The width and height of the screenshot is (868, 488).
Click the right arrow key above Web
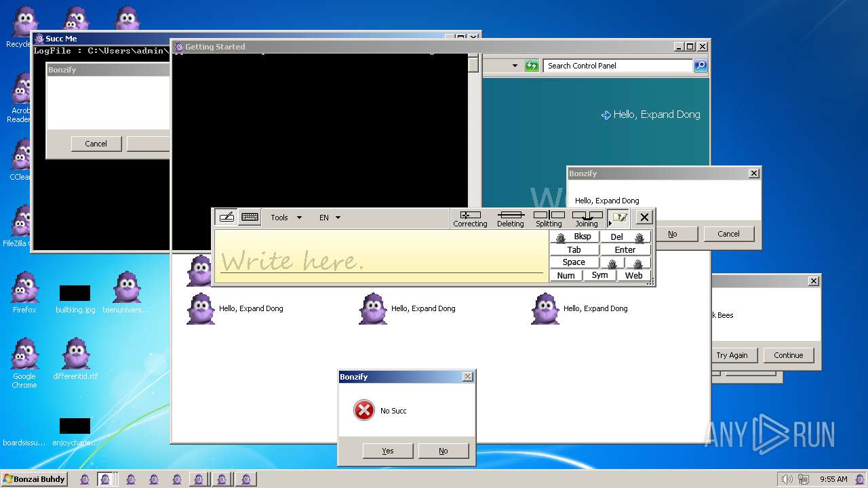(x=638, y=263)
